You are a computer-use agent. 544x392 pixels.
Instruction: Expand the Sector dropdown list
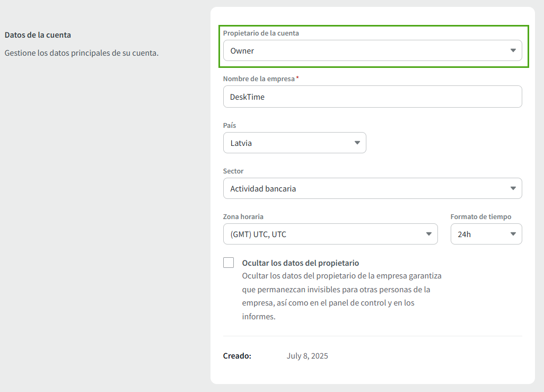pyautogui.click(x=366, y=189)
